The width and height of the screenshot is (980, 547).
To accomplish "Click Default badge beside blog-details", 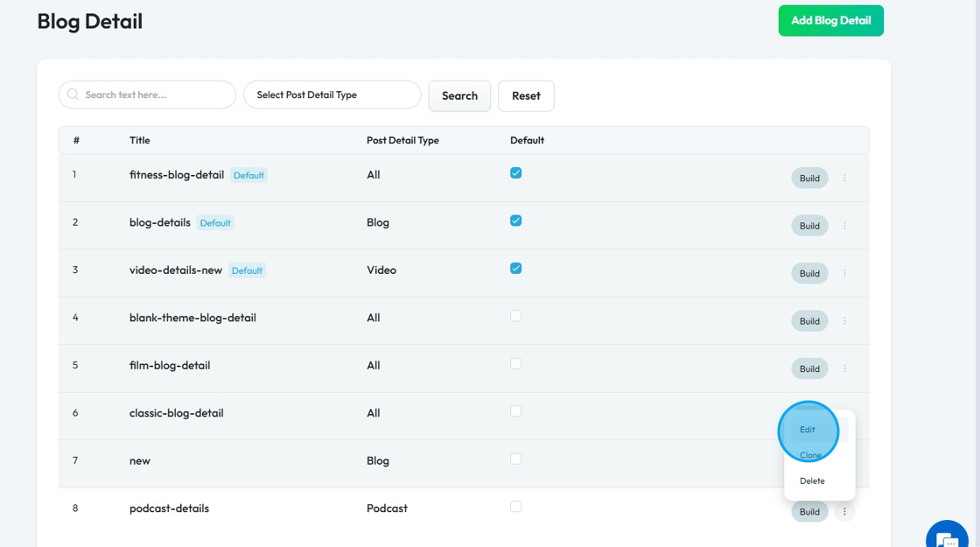I will point(215,222).
